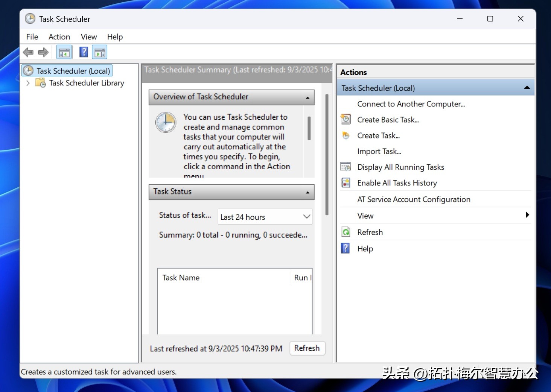Choose Create Task... in the Actions pane

(x=378, y=135)
